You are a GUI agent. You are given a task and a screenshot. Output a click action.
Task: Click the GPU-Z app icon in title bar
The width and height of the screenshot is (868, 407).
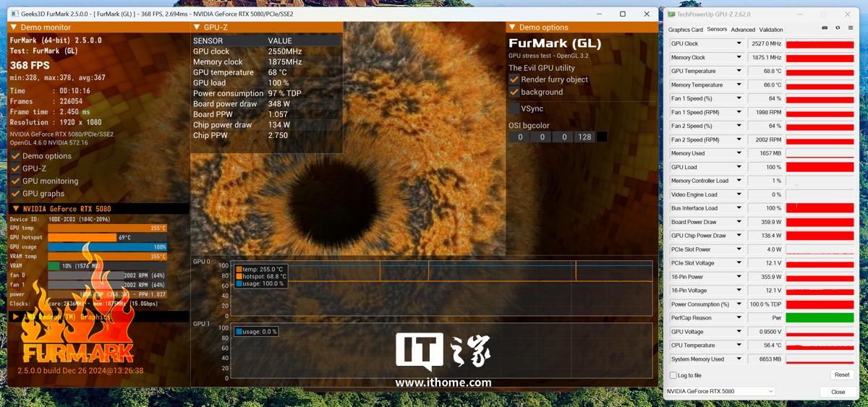click(x=671, y=14)
